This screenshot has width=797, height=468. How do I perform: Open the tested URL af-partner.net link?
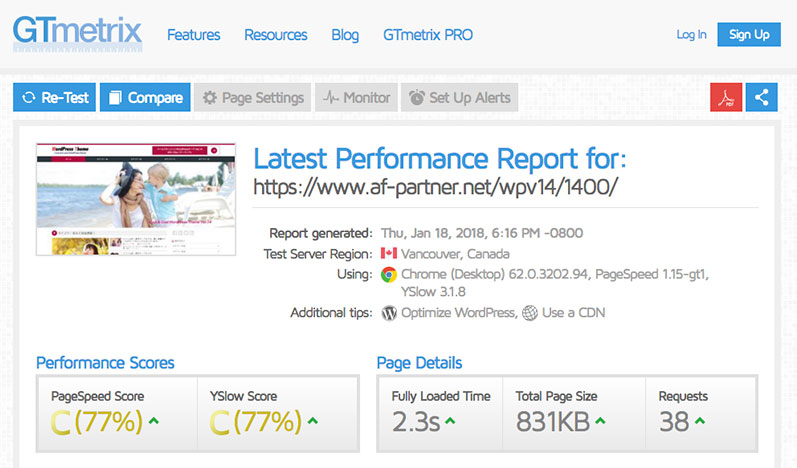coord(436,186)
